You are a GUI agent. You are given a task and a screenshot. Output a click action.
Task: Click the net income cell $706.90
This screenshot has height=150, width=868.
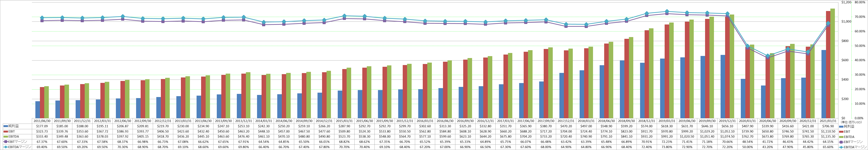click(828, 126)
